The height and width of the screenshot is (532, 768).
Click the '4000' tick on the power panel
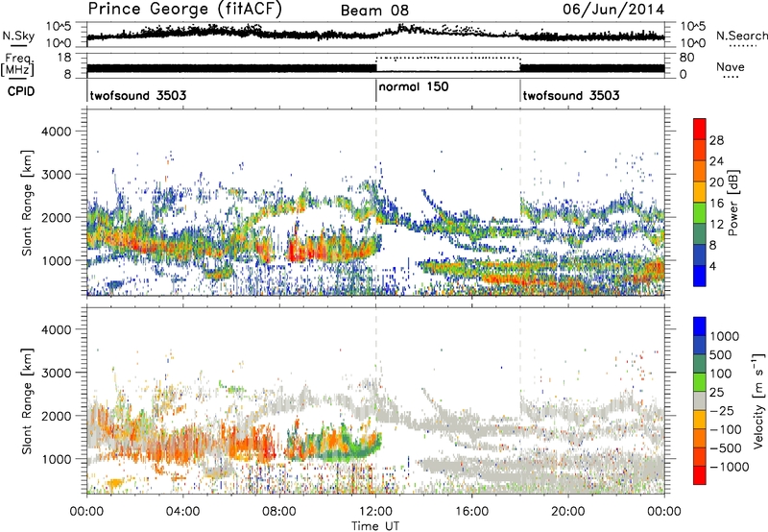tap(56, 132)
